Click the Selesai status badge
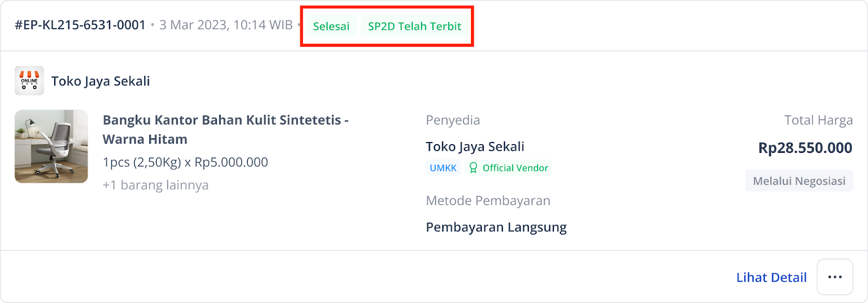 331,26
